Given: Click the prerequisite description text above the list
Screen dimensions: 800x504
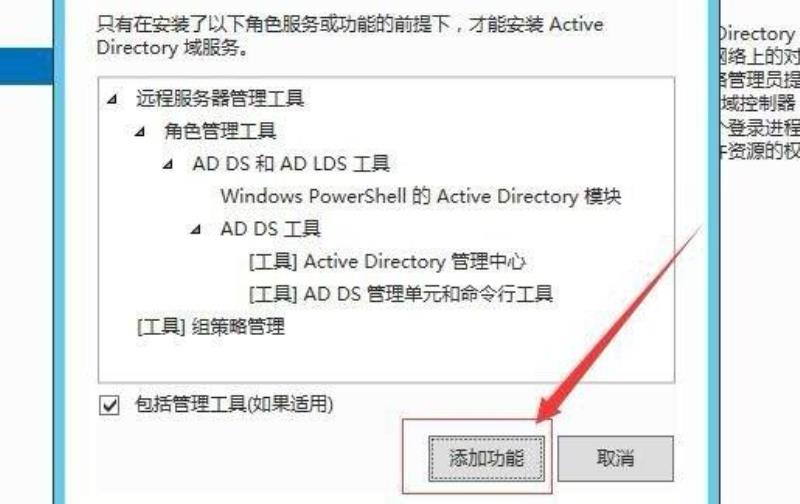Looking at the screenshot, I should point(350,36).
